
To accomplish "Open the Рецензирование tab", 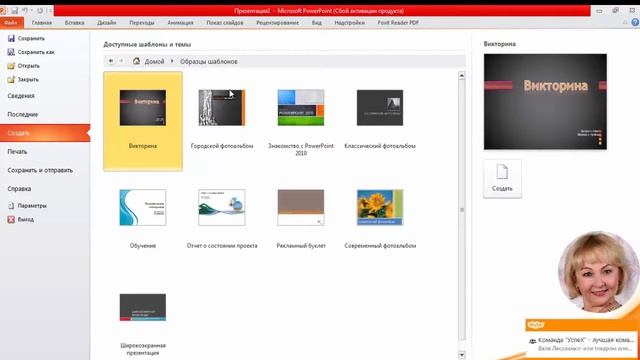I will click(278, 23).
